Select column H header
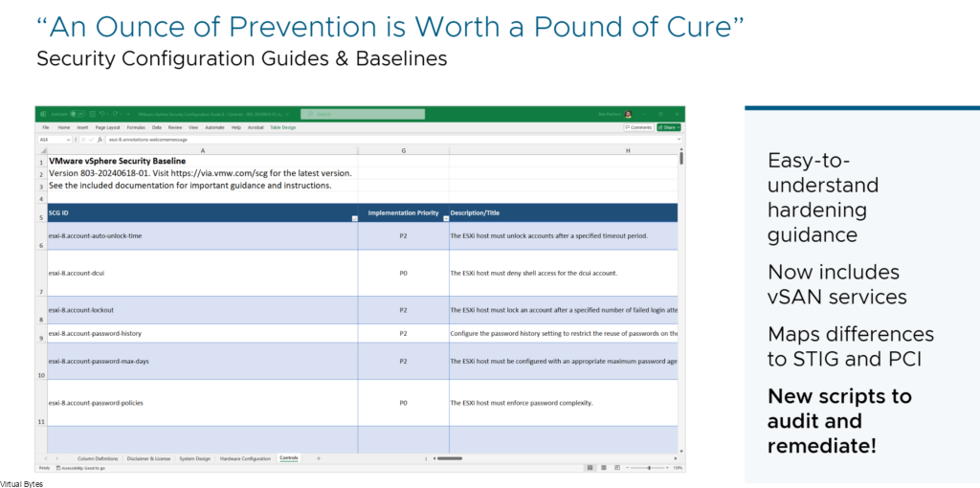Image resolution: width=980 pixels, height=488 pixels. click(x=563, y=150)
